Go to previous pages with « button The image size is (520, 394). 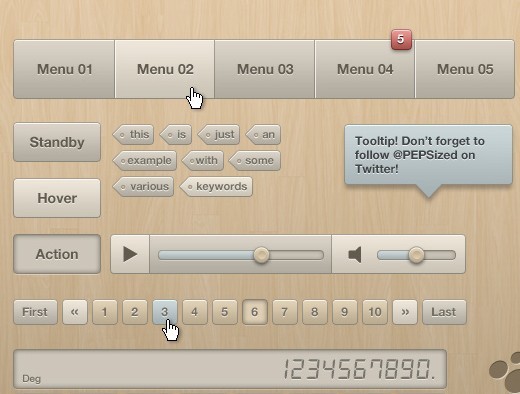[x=75, y=312]
